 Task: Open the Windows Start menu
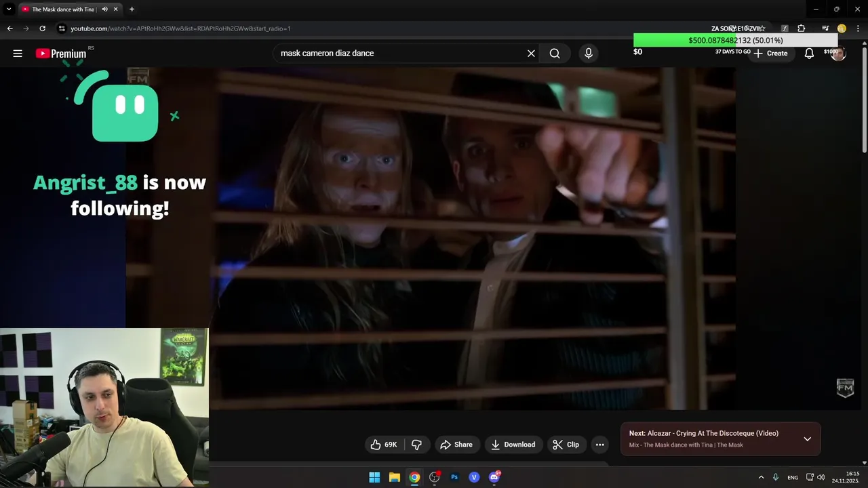tap(374, 477)
